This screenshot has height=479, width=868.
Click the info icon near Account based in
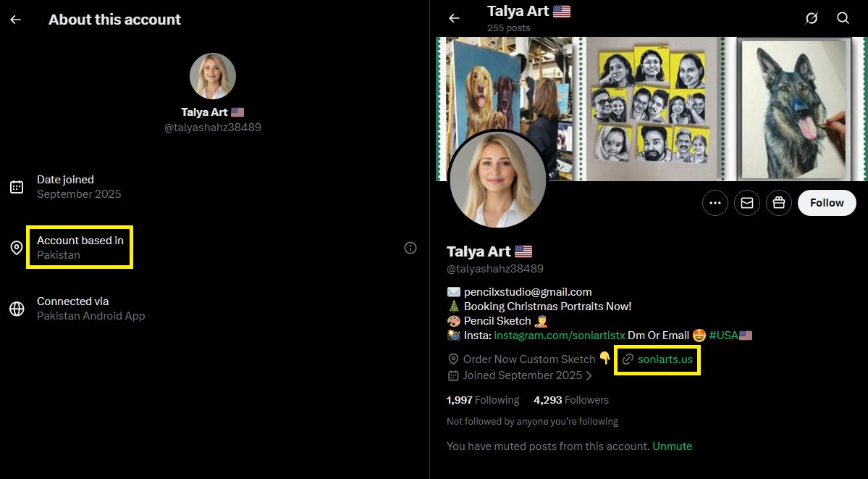pos(410,247)
